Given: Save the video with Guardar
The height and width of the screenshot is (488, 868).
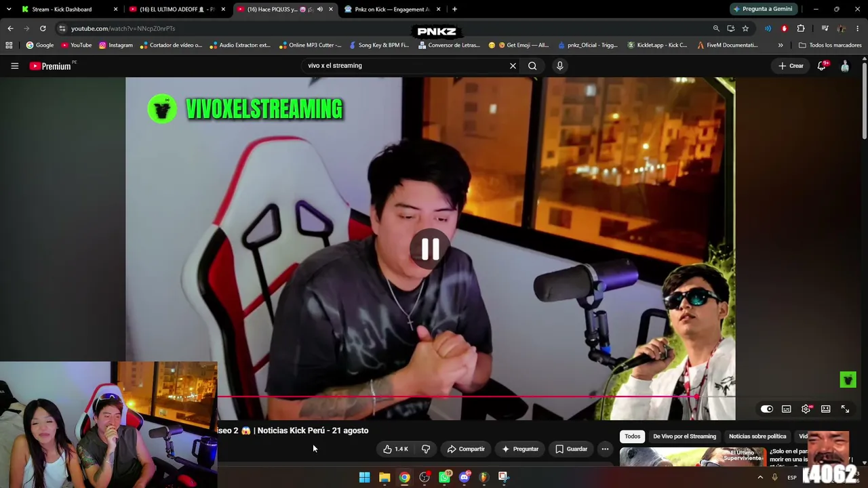Looking at the screenshot, I should tap(571, 449).
